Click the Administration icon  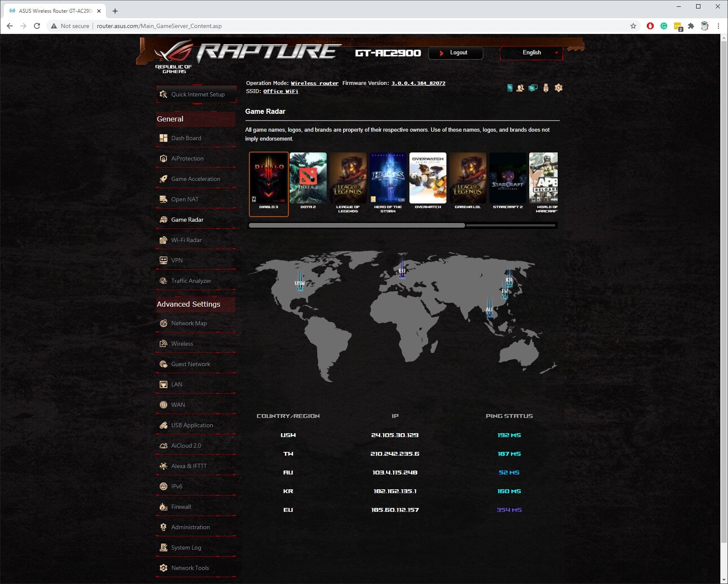coord(164,527)
